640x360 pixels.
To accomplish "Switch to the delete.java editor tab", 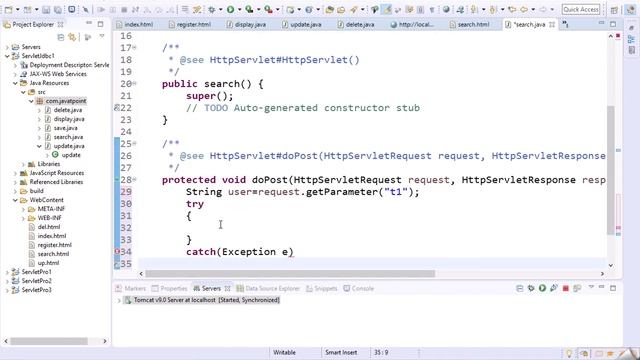I will (x=356, y=24).
